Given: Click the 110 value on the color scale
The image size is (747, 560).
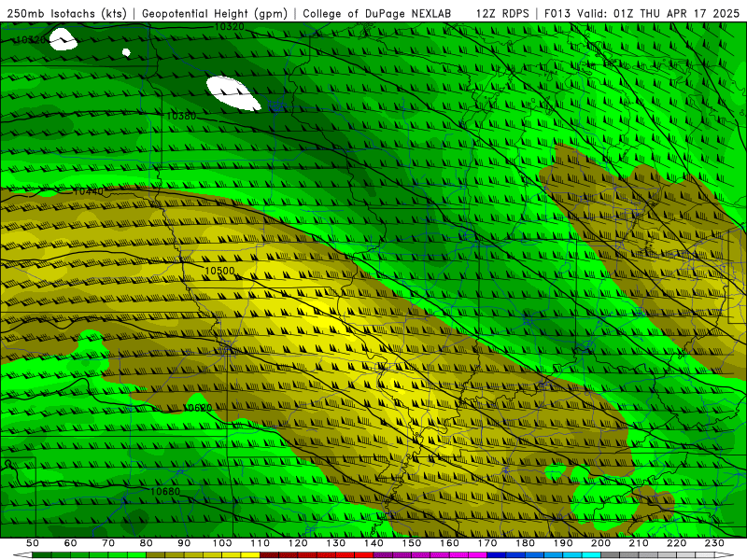Looking at the screenshot, I should coord(260,543).
